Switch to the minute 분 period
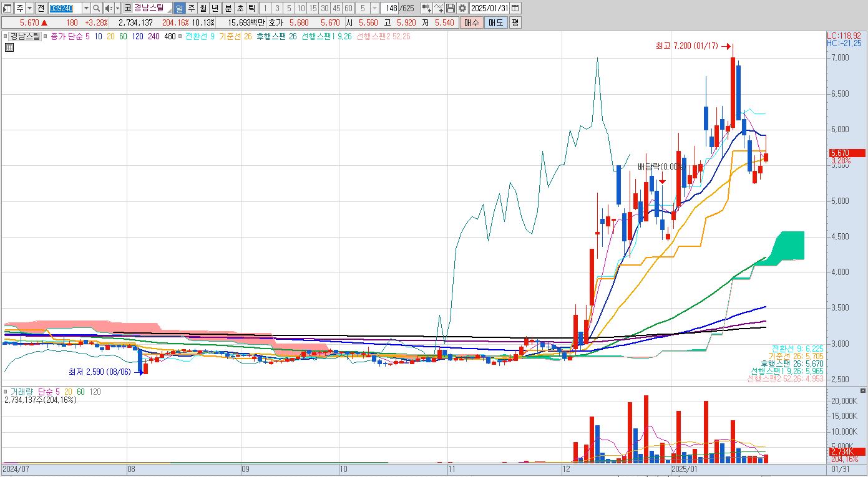Viewport: 868px width, 477px height. pos(228,8)
